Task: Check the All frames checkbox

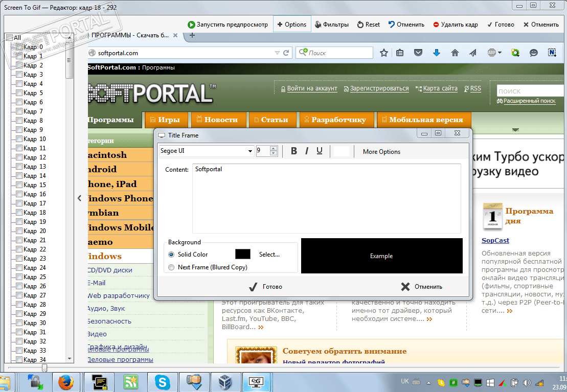Action: point(10,38)
